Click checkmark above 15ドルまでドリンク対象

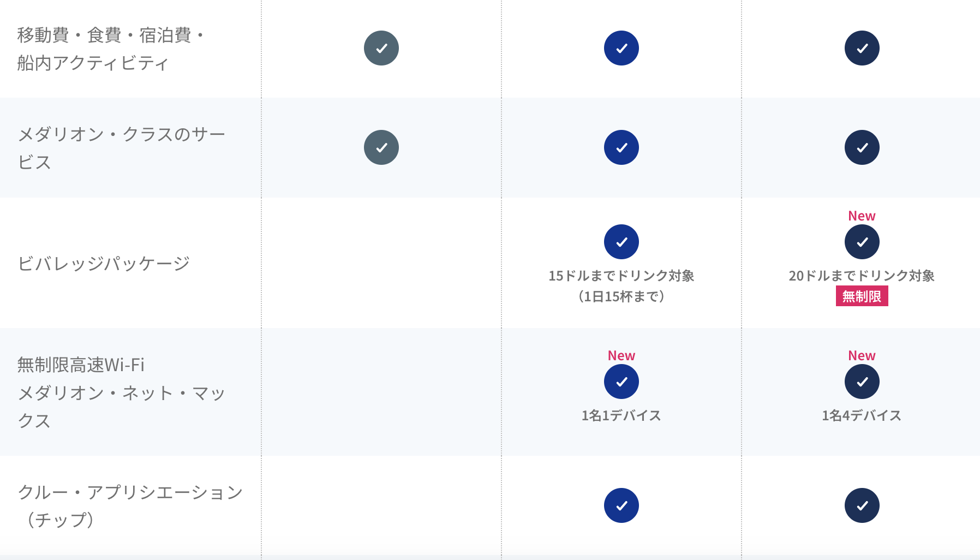coord(622,242)
